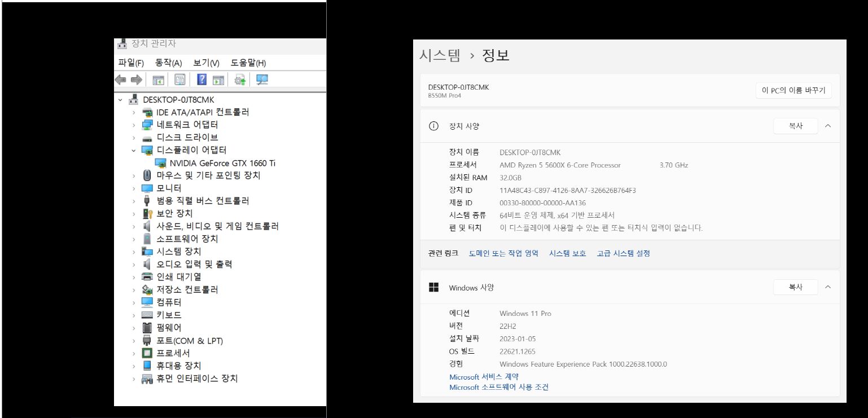Screen dimensions: 868x418
Task: Click the Update device driver toolbar icon
Action: (240, 80)
